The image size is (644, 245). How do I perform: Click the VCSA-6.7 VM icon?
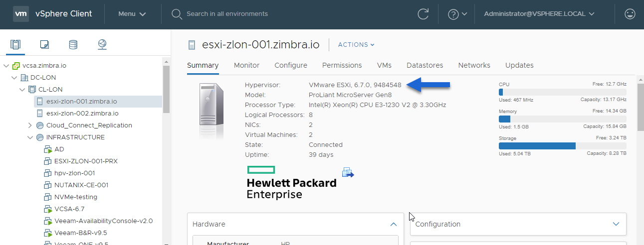(48, 209)
